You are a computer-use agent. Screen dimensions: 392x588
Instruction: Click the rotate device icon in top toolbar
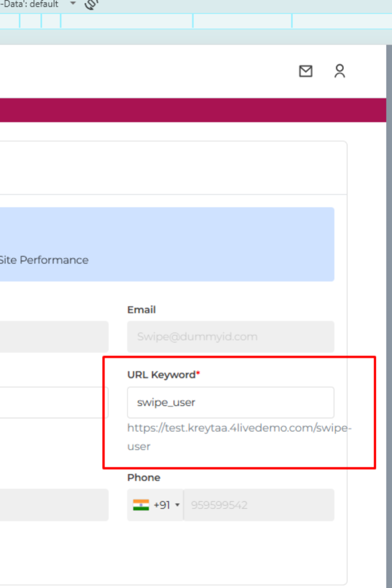tap(91, 4)
